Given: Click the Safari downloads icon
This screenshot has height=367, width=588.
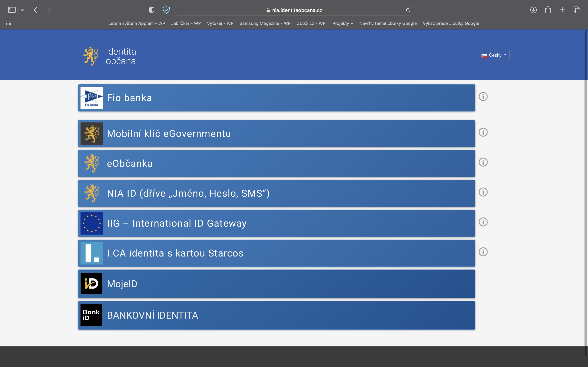Looking at the screenshot, I should 533,10.
